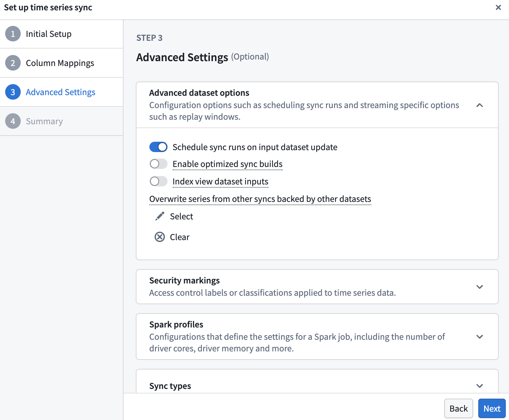The height and width of the screenshot is (420, 509).
Task: Click the step 3 number circle
Action: pos(13,92)
